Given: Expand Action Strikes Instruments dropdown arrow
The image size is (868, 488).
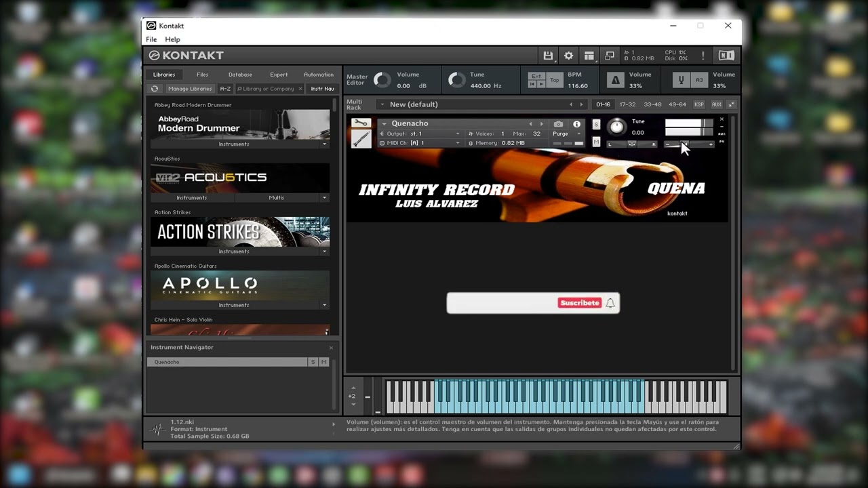Looking at the screenshot, I should coord(324,251).
